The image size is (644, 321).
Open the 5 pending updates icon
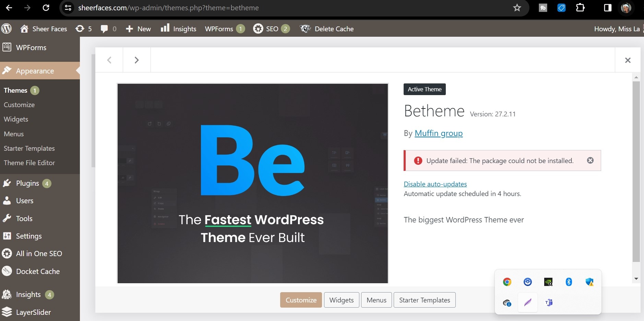pyautogui.click(x=84, y=29)
